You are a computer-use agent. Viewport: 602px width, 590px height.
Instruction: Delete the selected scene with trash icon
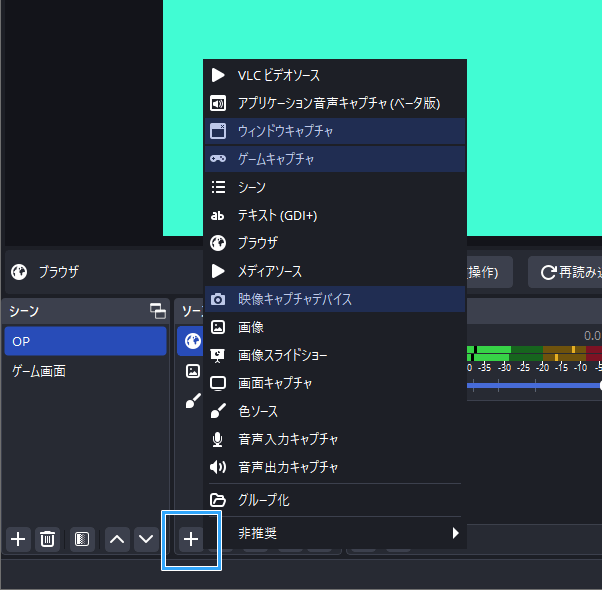[x=47, y=539]
